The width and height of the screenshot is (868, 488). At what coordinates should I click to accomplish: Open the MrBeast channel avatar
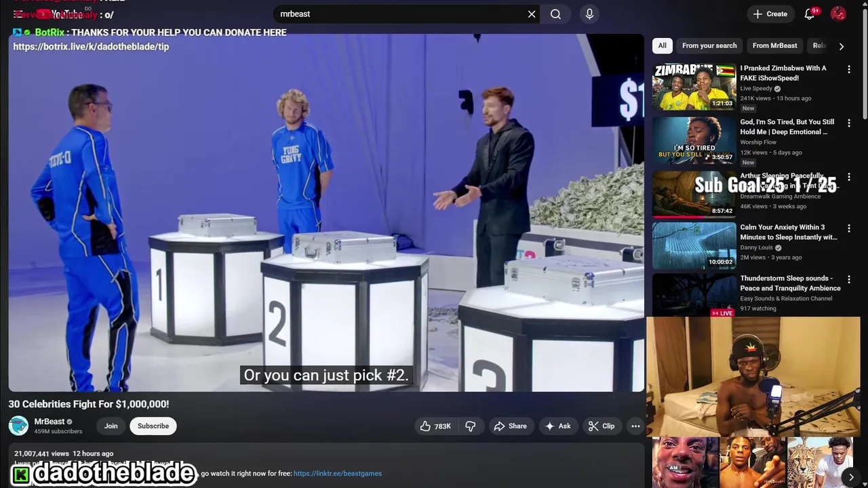[18, 426]
